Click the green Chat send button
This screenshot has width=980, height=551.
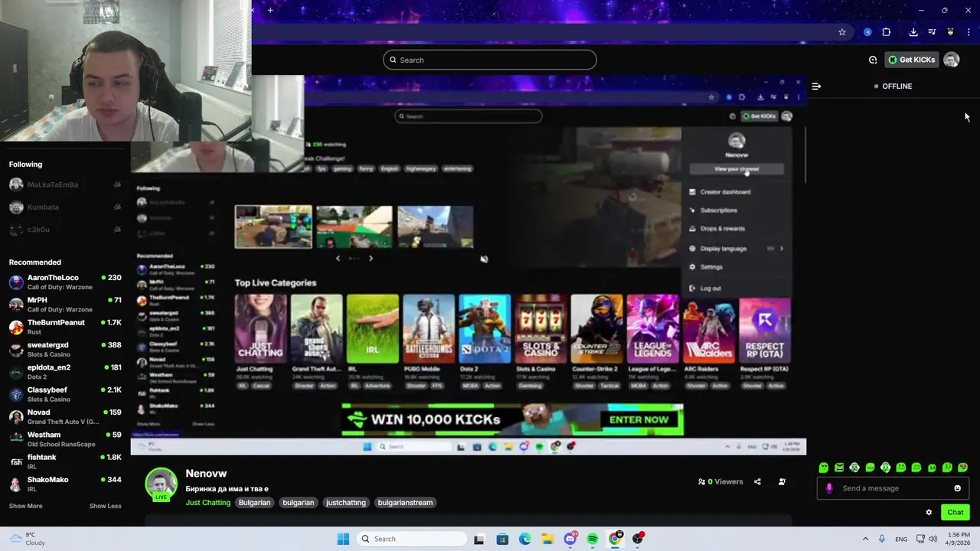[955, 513]
